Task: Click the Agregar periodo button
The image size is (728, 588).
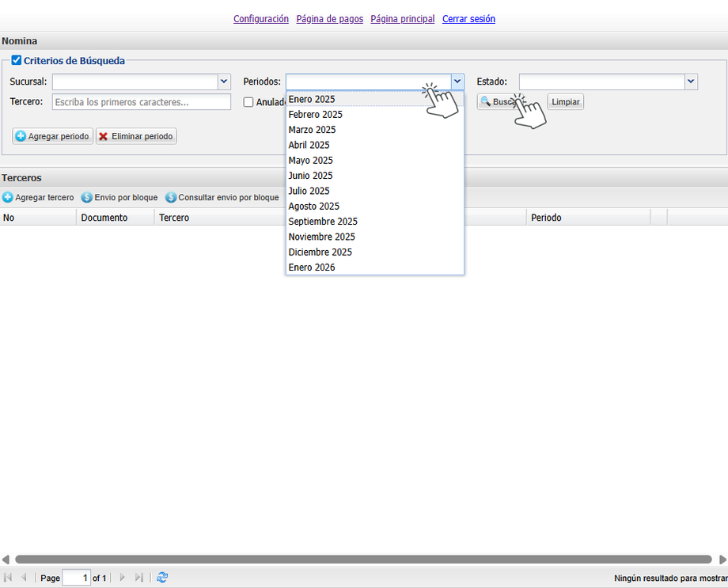Action: (53, 136)
